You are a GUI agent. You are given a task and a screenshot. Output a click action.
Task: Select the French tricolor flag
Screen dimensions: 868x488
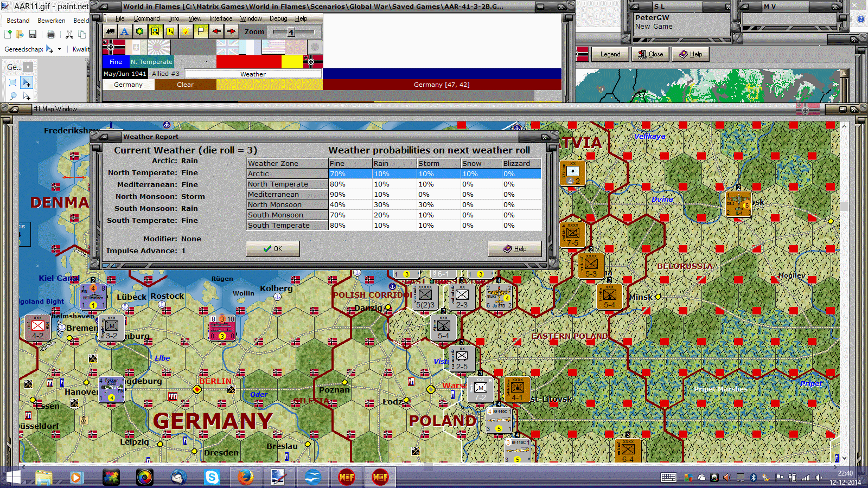click(250, 47)
